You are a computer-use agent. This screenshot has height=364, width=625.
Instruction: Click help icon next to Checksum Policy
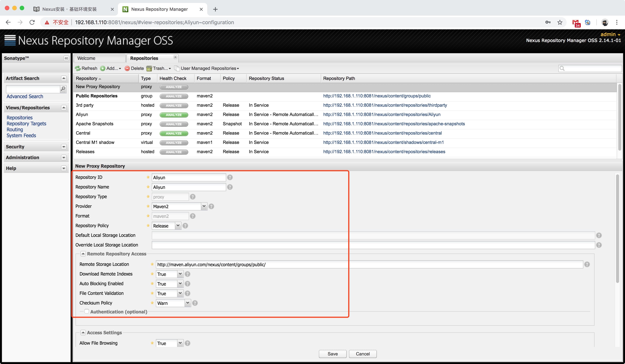click(x=195, y=303)
